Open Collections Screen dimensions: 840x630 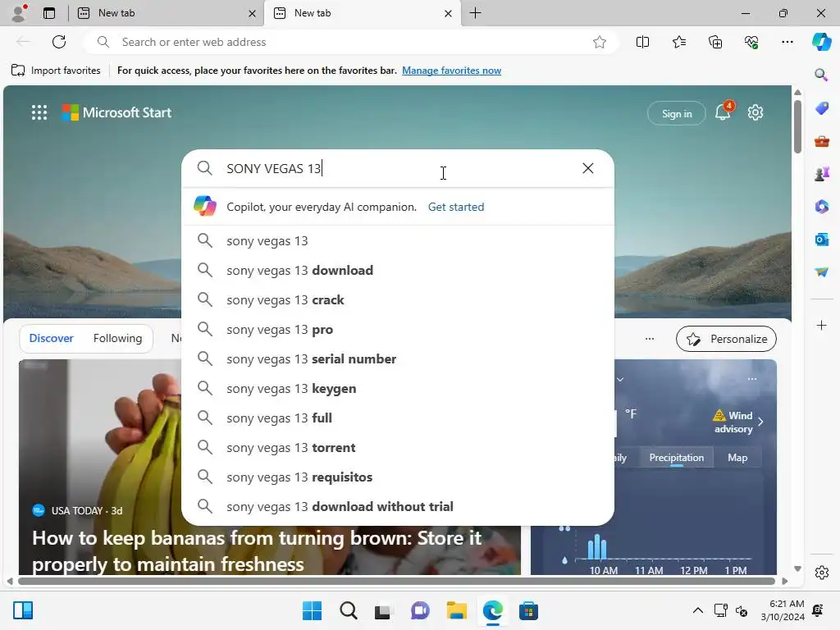click(x=715, y=42)
